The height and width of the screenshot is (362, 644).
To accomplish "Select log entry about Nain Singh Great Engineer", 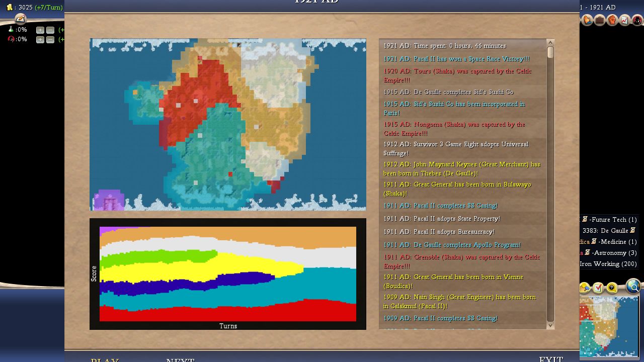I will 462,302.
